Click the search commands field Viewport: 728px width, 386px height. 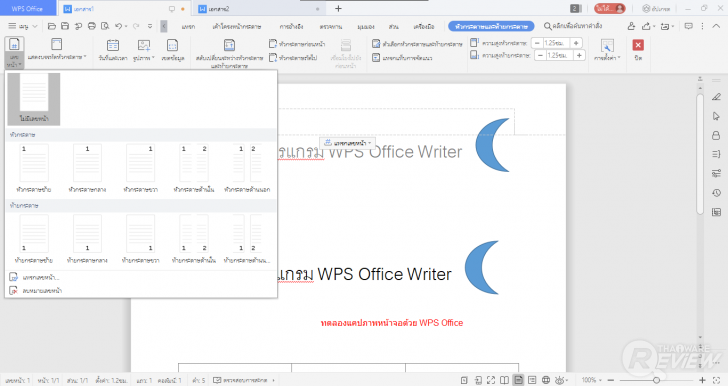click(x=573, y=26)
